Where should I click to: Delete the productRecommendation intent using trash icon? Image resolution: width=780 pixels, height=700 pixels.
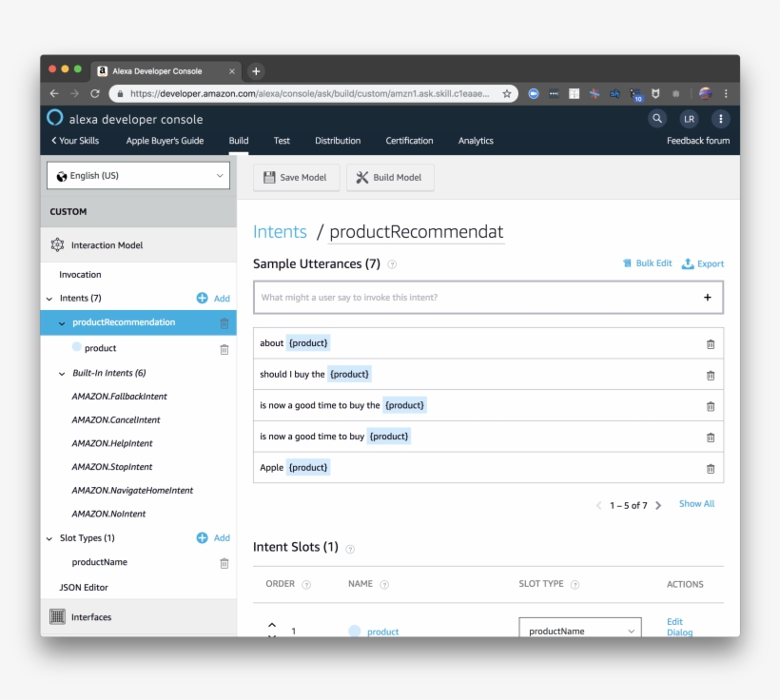[224, 323]
